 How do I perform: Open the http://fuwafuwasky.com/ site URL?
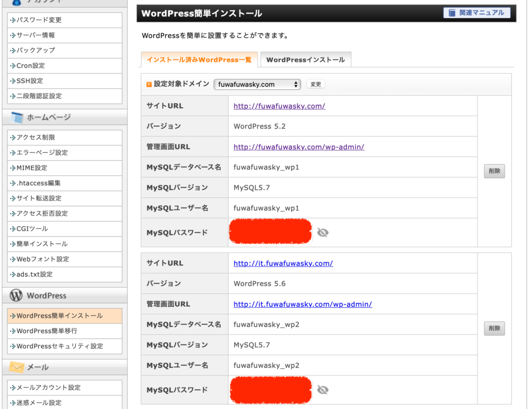click(x=279, y=106)
